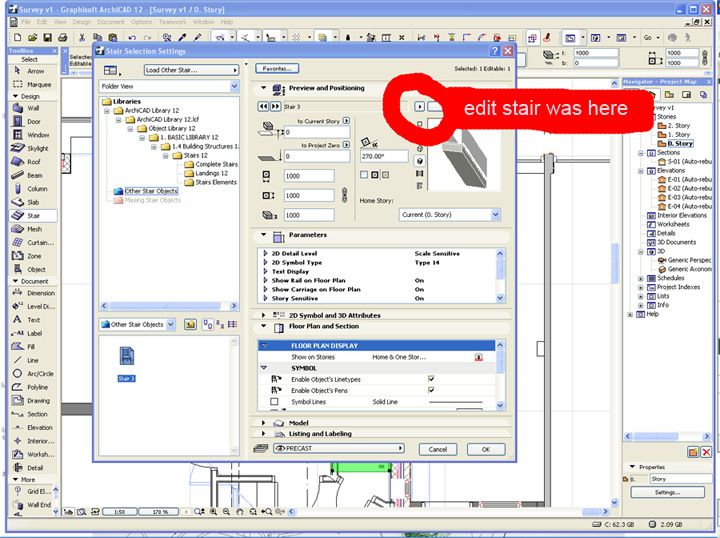This screenshot has height=538, width=720.
Task: Open the Home Story dropdown
Action: 449,214
